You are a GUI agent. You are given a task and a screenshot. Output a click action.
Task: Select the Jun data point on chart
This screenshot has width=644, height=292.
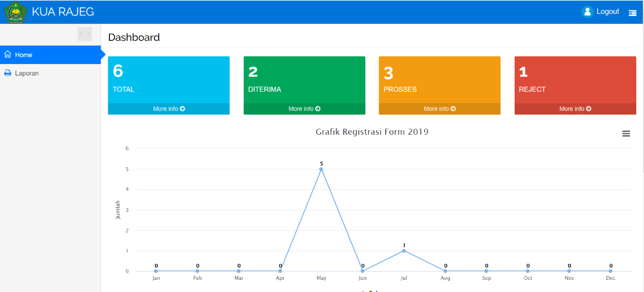pyautogui.click(x=363, y=271)
